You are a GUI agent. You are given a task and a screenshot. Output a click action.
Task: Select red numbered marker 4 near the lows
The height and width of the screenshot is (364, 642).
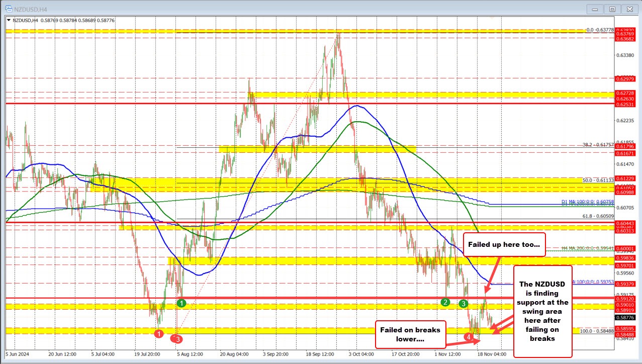(x=469, y=337)
